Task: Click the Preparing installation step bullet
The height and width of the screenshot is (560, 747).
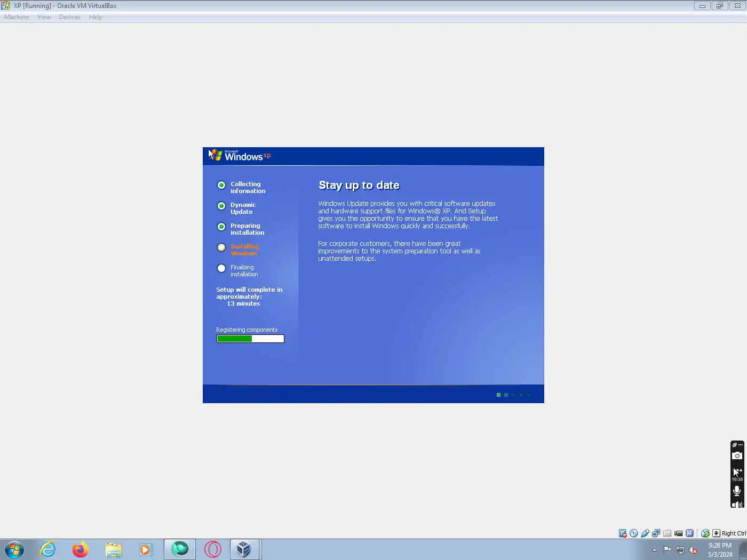Action: pyautogui.click(x=221, y=227)
